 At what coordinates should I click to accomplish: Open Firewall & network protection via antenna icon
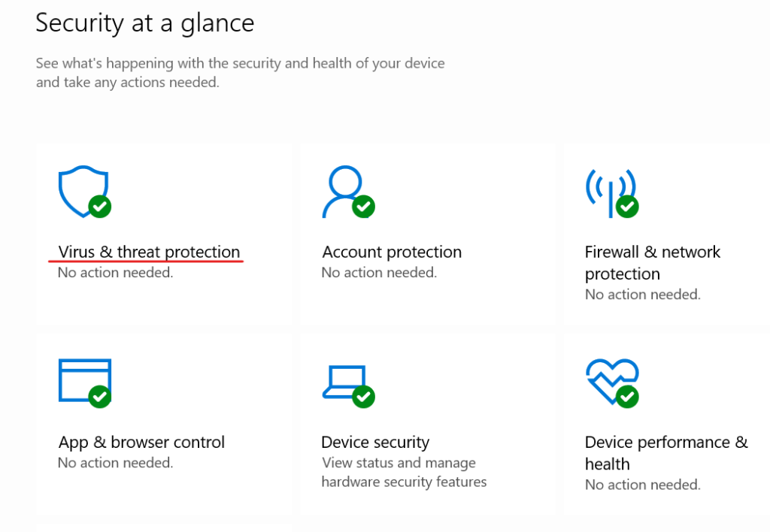pyautogui.click(x=609, y=188)
